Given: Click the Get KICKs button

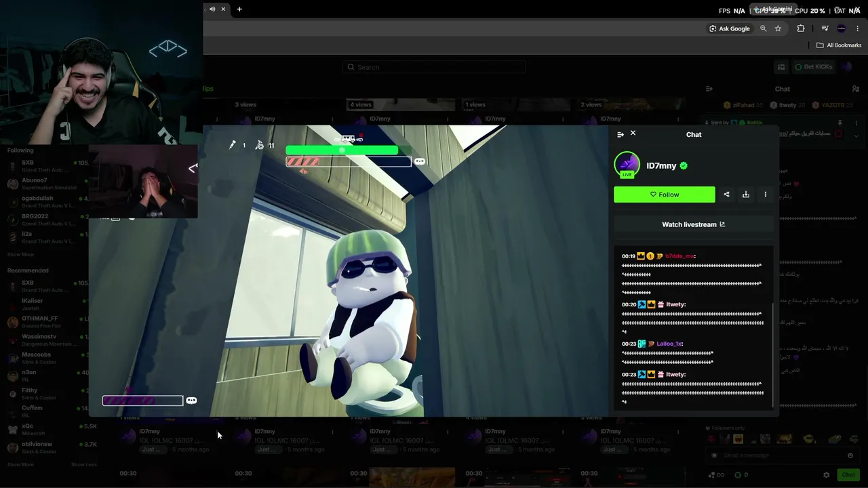Looking at the screenshot, I should pyautogui.click(x=813, y=66).
